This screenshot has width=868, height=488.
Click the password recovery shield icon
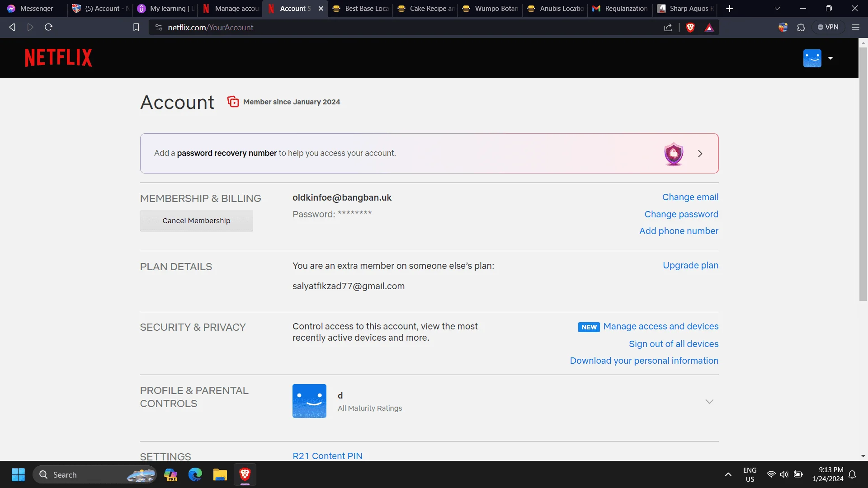[674, 154]
